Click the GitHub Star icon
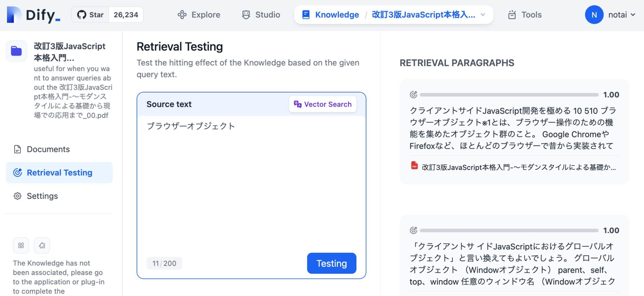 tap(82, 15)
